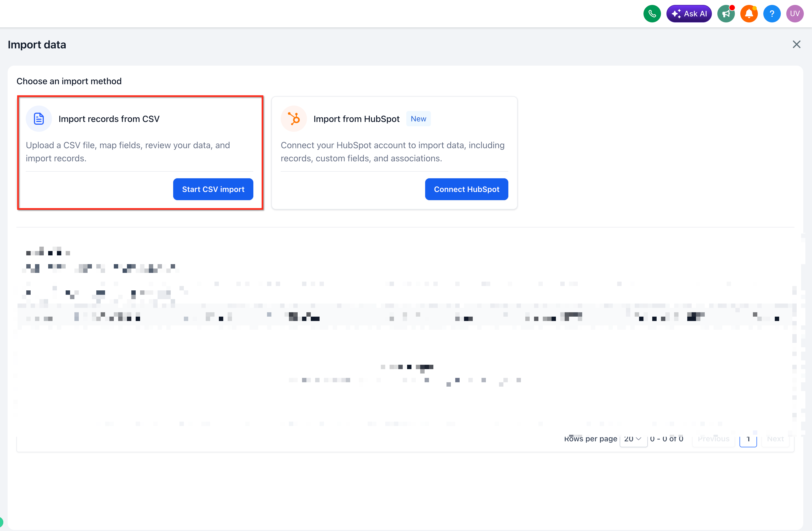
Task: Open the UV user avatar menu
Action: coord(795,14)
